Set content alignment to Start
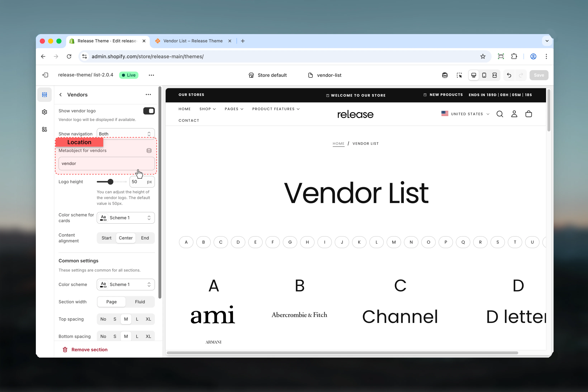 click(x=106, y=238)
